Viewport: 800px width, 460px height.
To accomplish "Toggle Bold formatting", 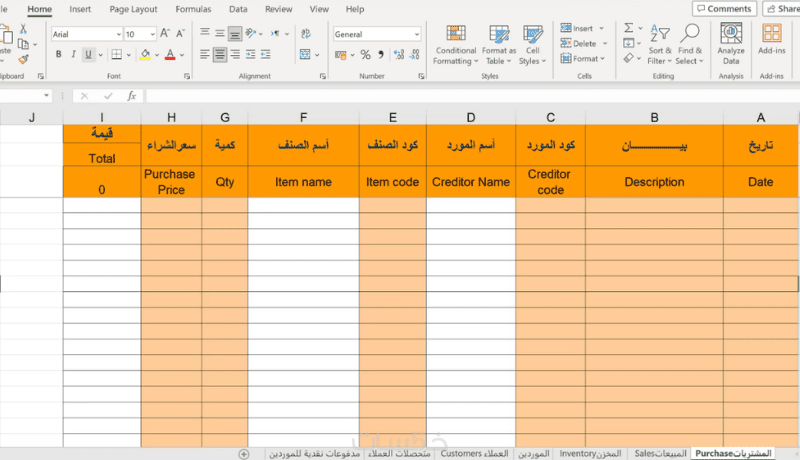I will click(x=59, y=55).
